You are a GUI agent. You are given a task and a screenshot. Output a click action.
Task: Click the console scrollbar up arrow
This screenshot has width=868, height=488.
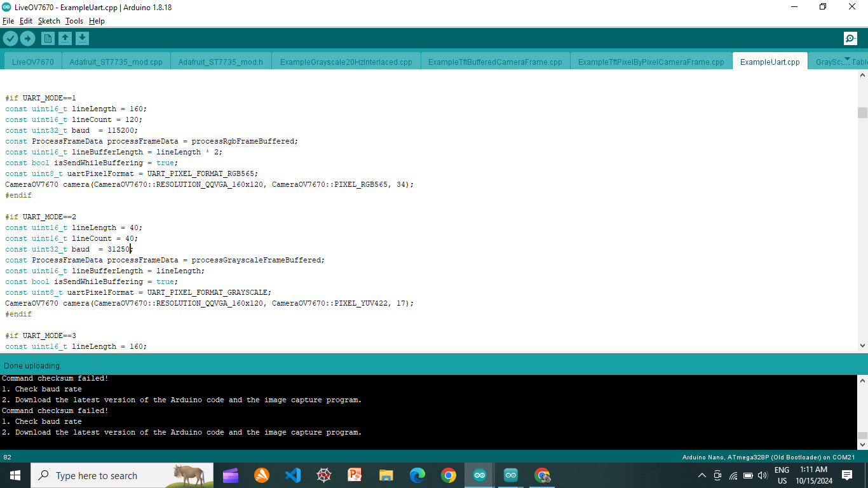point(862,381)
